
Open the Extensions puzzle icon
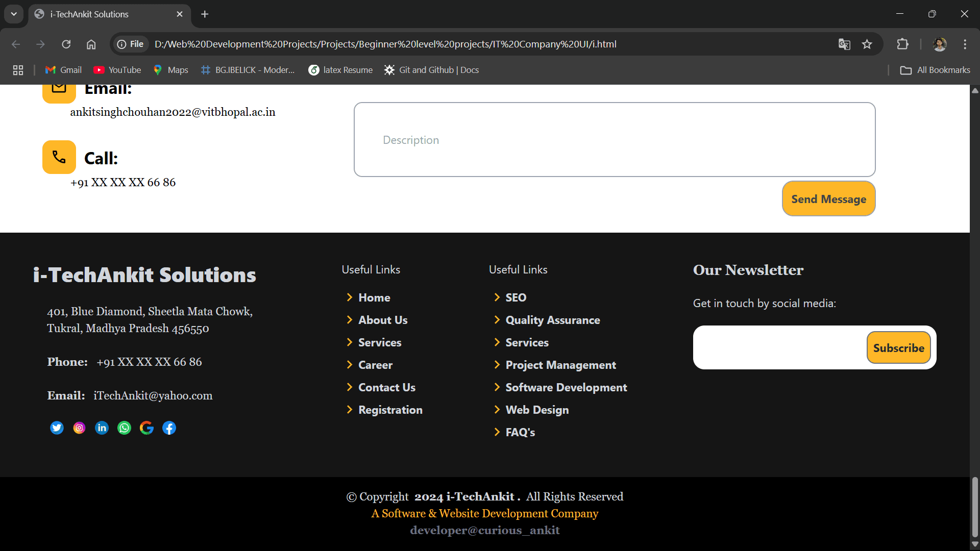(902, 44)
